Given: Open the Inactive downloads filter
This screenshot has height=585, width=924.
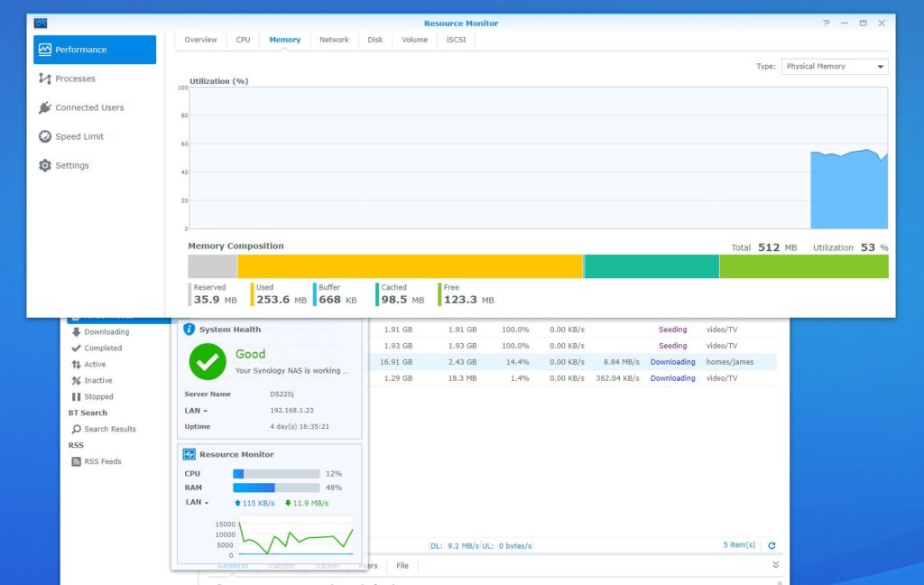Looking at the screenshot, I should pyautogui.click(x=98, y=380).
